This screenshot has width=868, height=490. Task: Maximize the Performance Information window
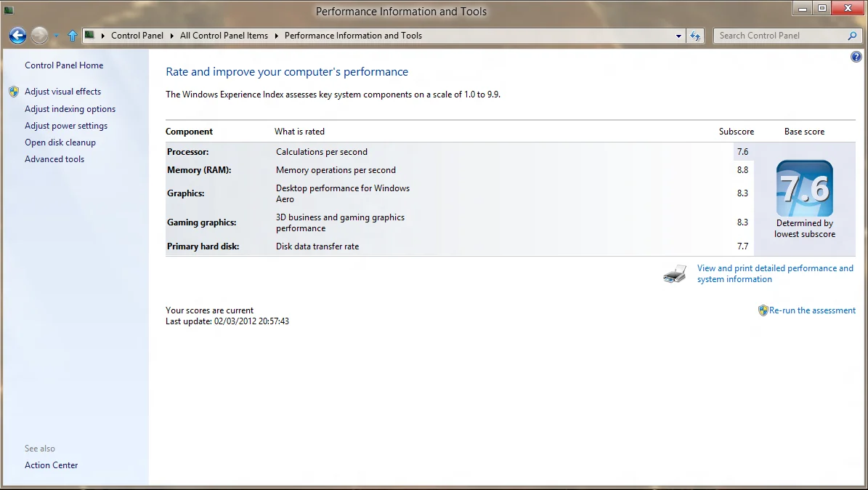[822, 8]
